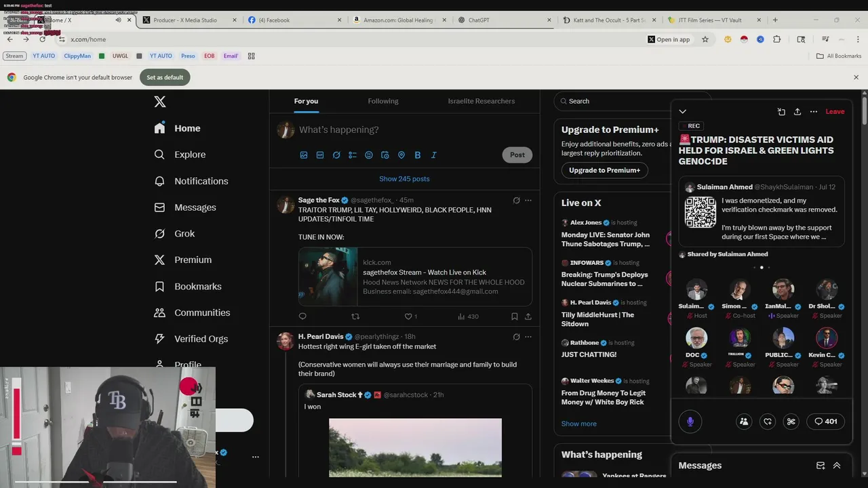Click Sulaiman Ahmed host avatar in Space
The width and height of the screenshot is (868, 488).
pyautogui.click(x=696, y=289)
